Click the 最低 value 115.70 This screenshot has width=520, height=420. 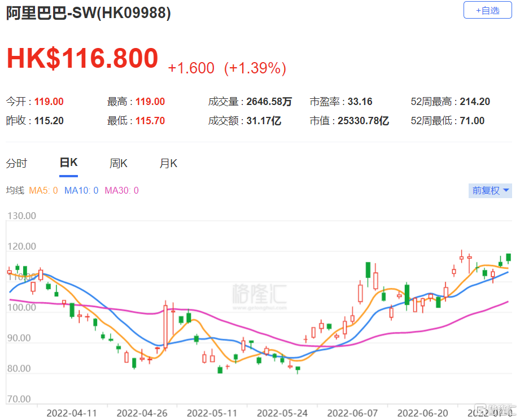(x=150, y=121)
